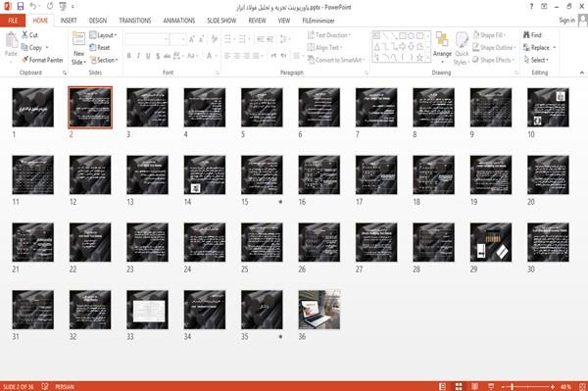Switch to the INSERT tab
This screenshot has height=391, width=588.
[69, 21]
